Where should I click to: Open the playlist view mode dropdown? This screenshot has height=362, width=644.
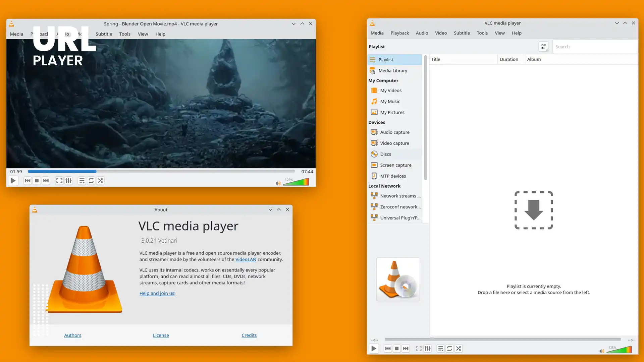click(x=544, y=47)
